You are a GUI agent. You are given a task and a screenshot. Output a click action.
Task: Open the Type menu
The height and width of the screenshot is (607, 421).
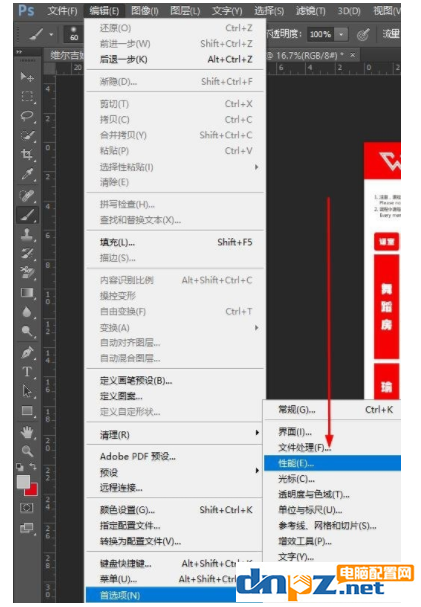[227, 11]
